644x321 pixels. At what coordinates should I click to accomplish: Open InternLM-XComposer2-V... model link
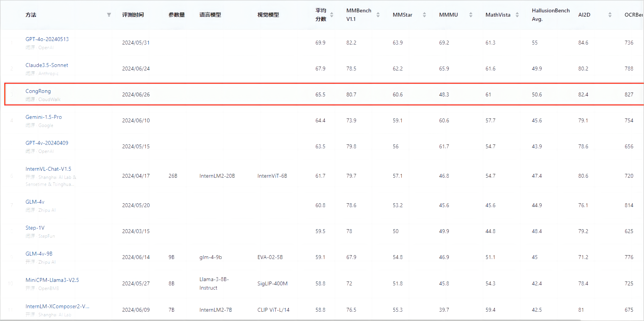57,306
